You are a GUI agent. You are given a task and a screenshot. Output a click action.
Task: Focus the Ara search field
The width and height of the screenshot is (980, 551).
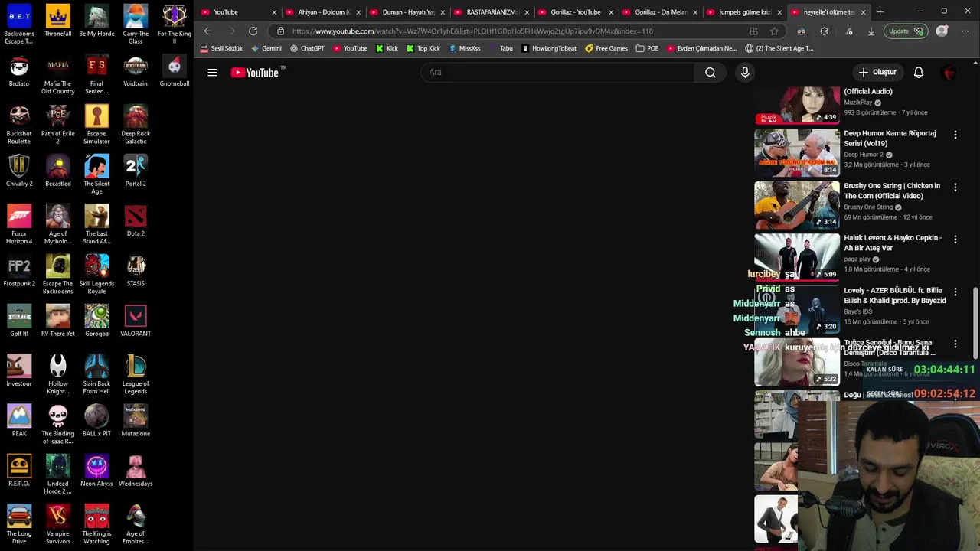557,73
